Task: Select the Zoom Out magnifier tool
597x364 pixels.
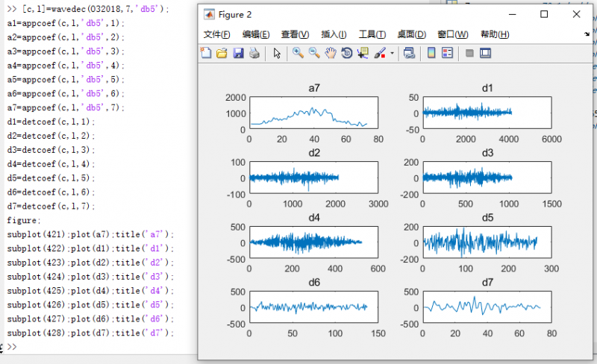Action: (x=314, y=53)
